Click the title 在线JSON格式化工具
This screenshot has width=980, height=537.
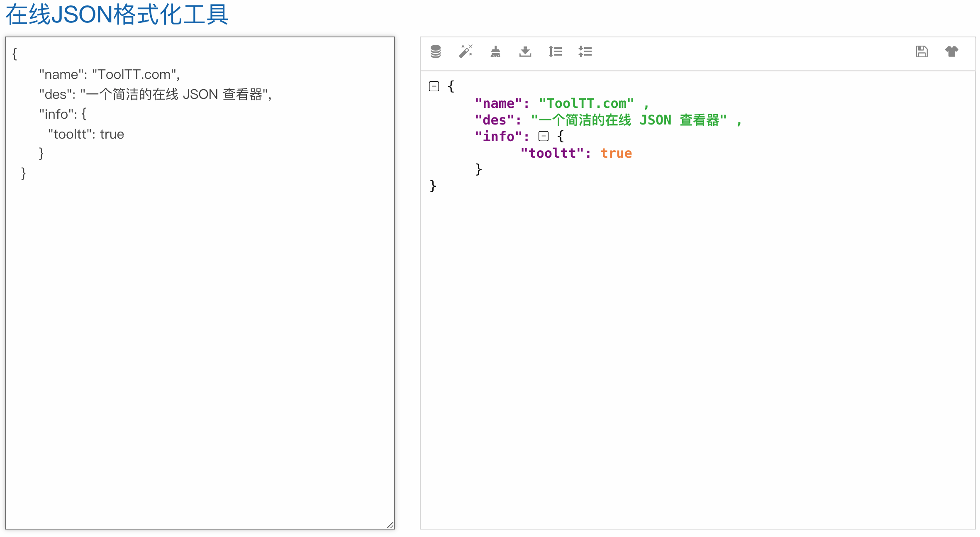tap(117, 15)
